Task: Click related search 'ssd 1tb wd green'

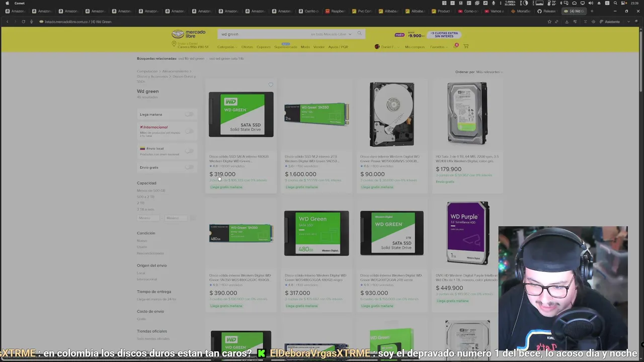Action: click(191, 58)
